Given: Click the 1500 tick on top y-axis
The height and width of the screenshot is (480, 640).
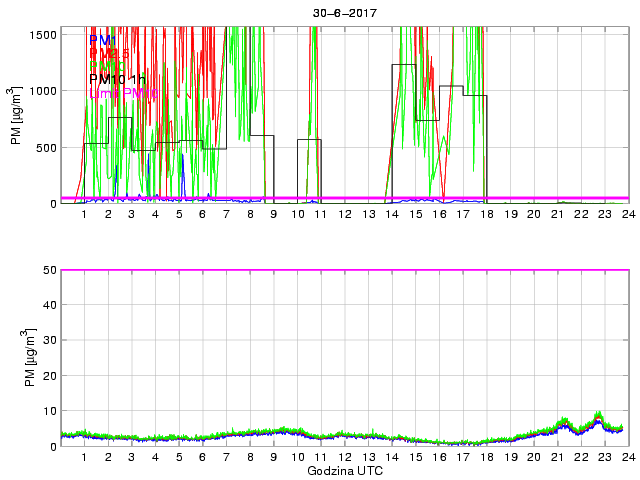Looking at the screenshot, I should (43, 34).
